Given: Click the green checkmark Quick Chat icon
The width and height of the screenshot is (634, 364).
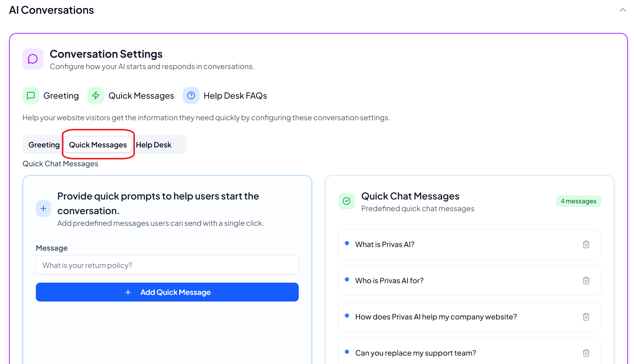Looking at the screenshot, I should tap(347, 201).
